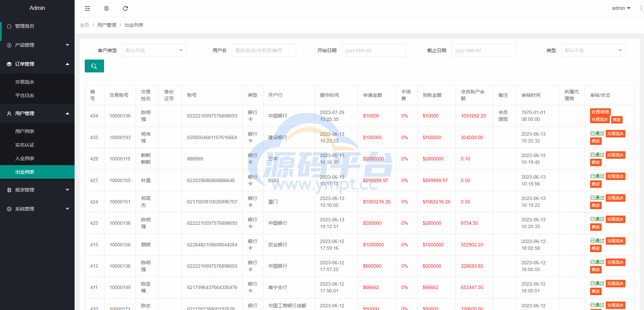Click the Admin logo title

37,8
